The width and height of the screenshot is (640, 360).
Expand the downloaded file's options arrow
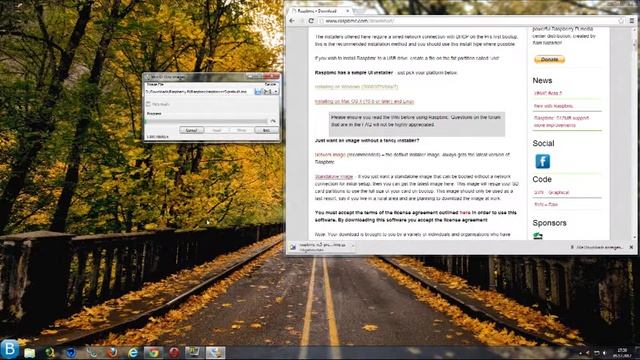[353, 246]
